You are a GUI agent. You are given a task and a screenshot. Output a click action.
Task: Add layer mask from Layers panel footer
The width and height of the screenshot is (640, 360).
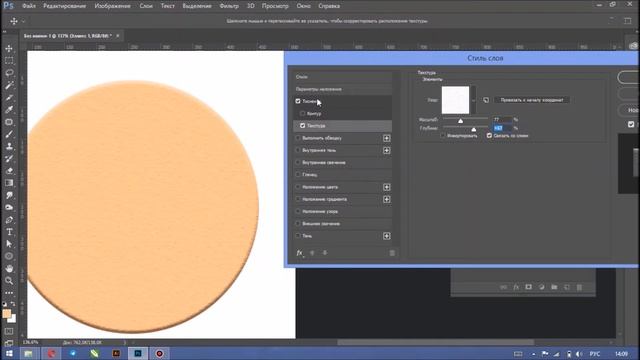pos(529,287)
